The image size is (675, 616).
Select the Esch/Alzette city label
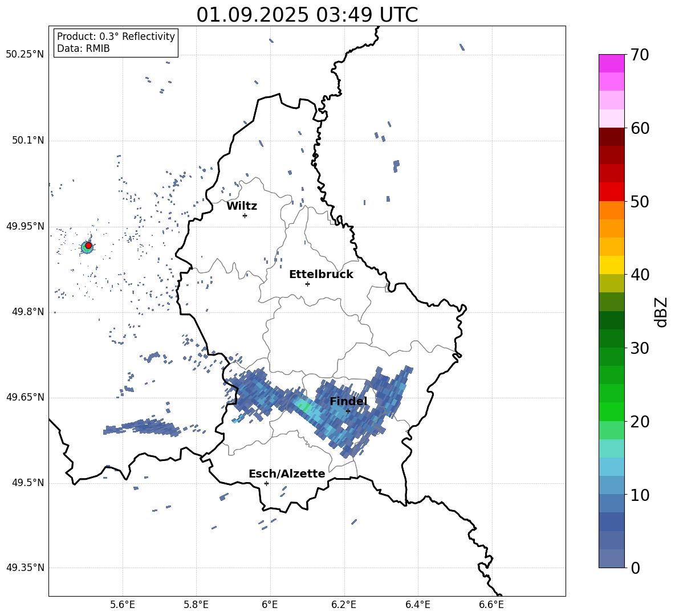287,474
